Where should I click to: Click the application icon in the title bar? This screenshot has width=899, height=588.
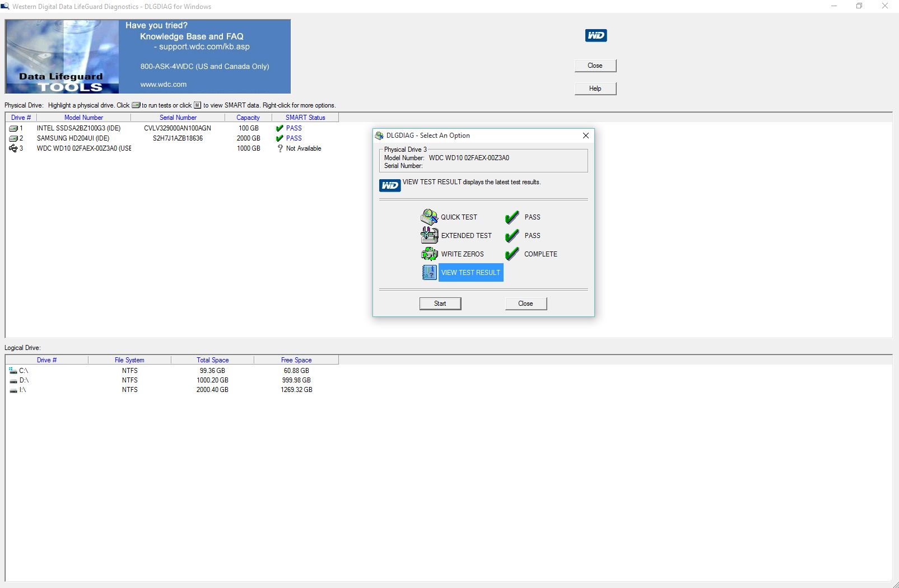[5, 6]
